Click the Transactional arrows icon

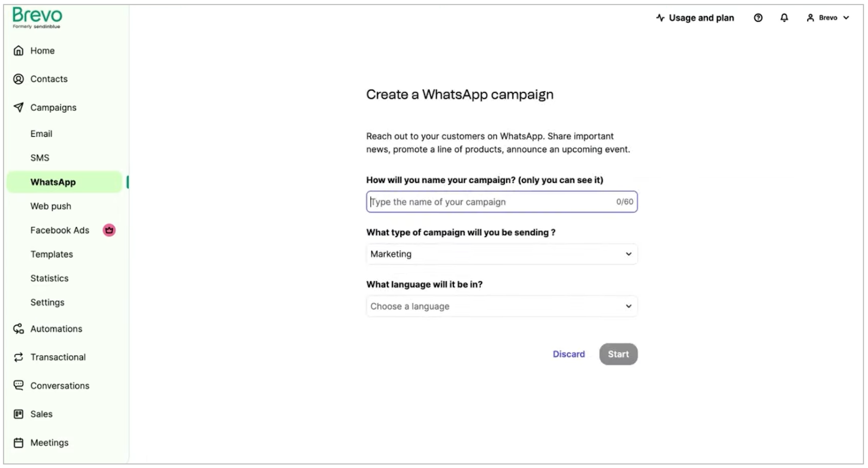[18, 357]
